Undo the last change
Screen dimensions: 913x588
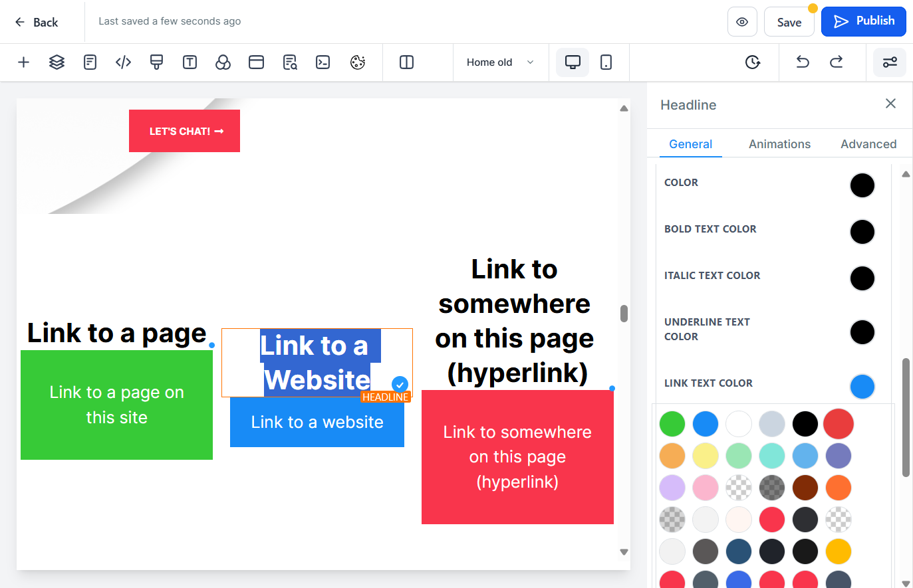click(x=803, y=62)
